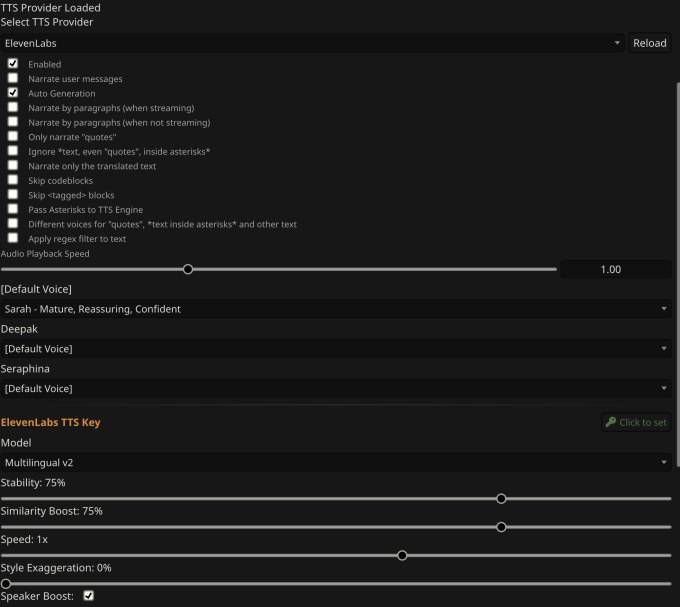The image size is (680, 607).
Task: Click the Speed 1x slider handle
Action: [x=402, y=555]
